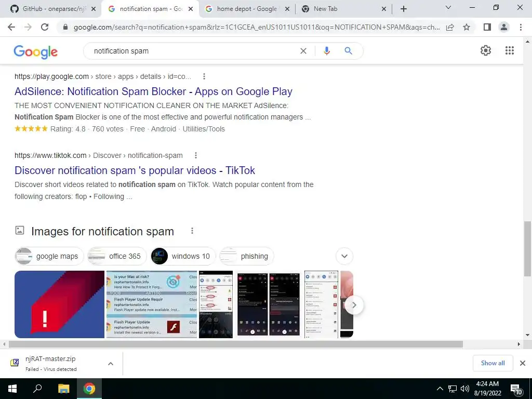This screenshot has height=399, width=532.
Task: Open Chrome's three-dot menu
Action: pyautogui.click(x=521, y=27)
